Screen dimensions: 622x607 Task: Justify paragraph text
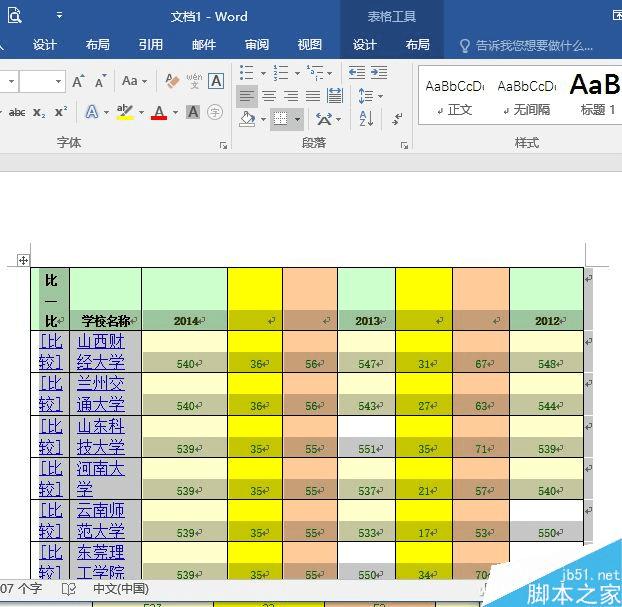pyautogui.click(x=313, y=96)
